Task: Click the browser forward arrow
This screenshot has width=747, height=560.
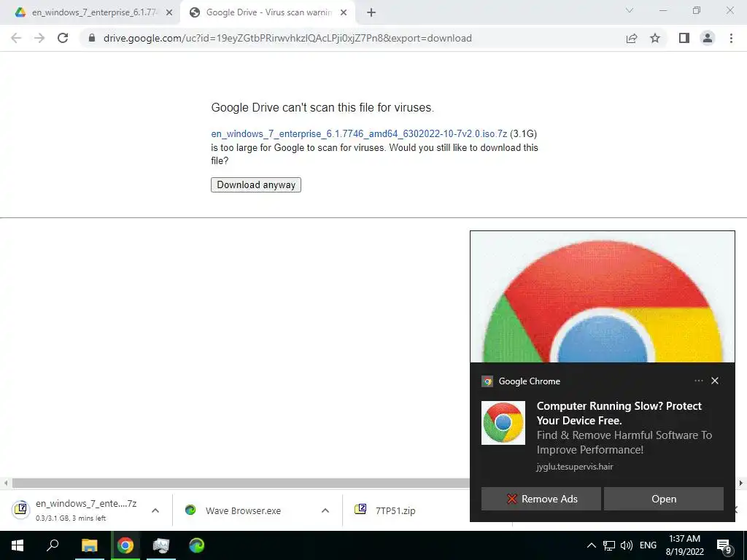Action: pos(39,38)
